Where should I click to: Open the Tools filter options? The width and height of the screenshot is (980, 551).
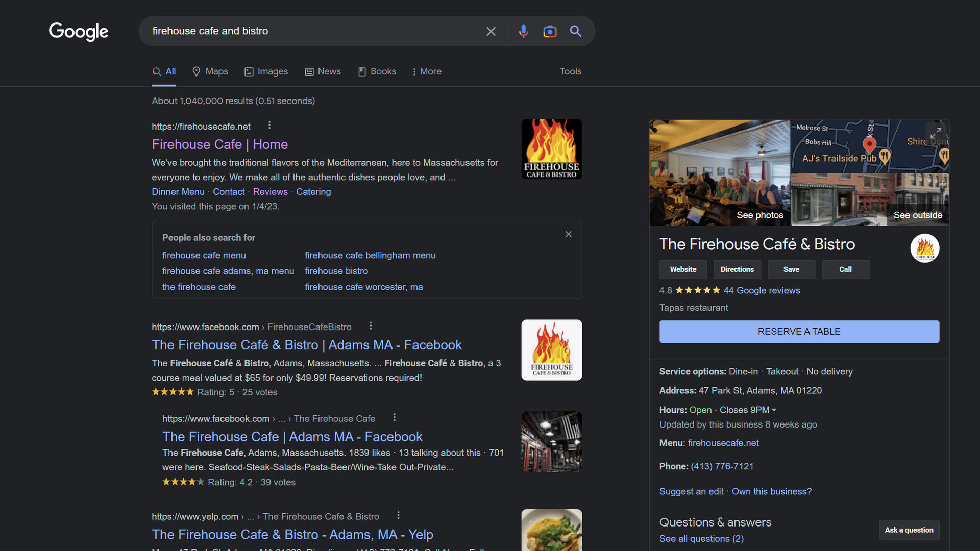(570, 71)
